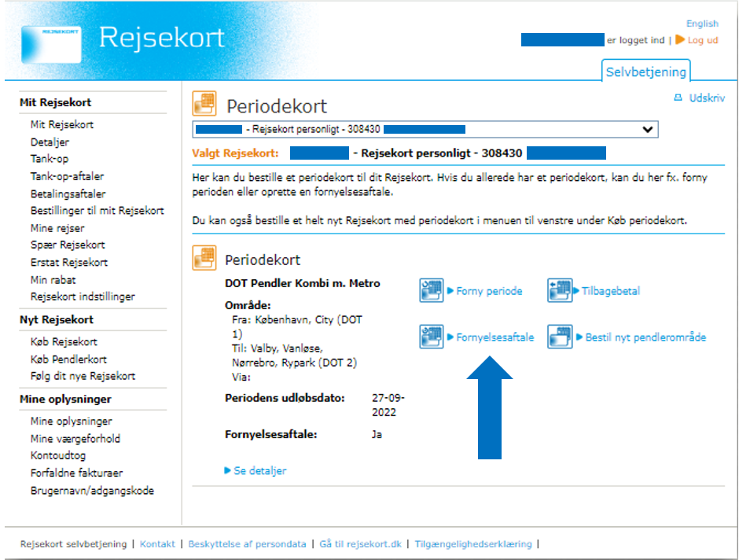Switch language to English
The height and width of the screenshot is (560, 739).
tap(701, 24)
